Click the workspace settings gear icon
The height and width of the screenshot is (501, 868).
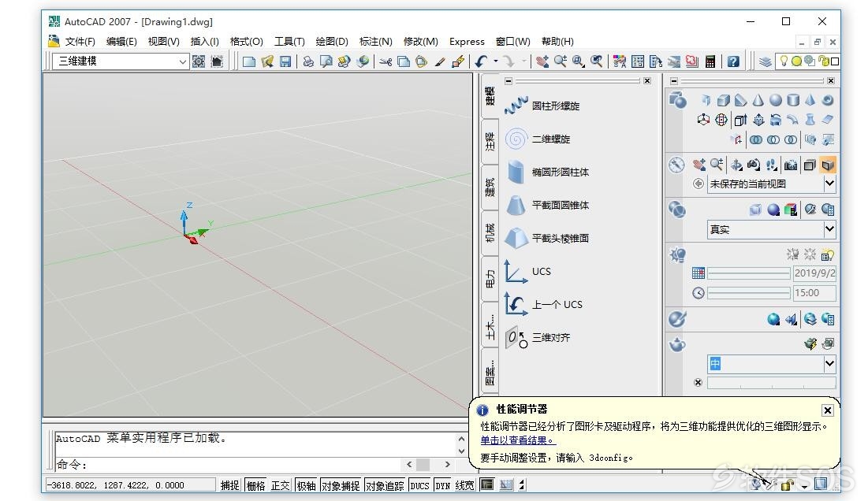coord(199,61)
